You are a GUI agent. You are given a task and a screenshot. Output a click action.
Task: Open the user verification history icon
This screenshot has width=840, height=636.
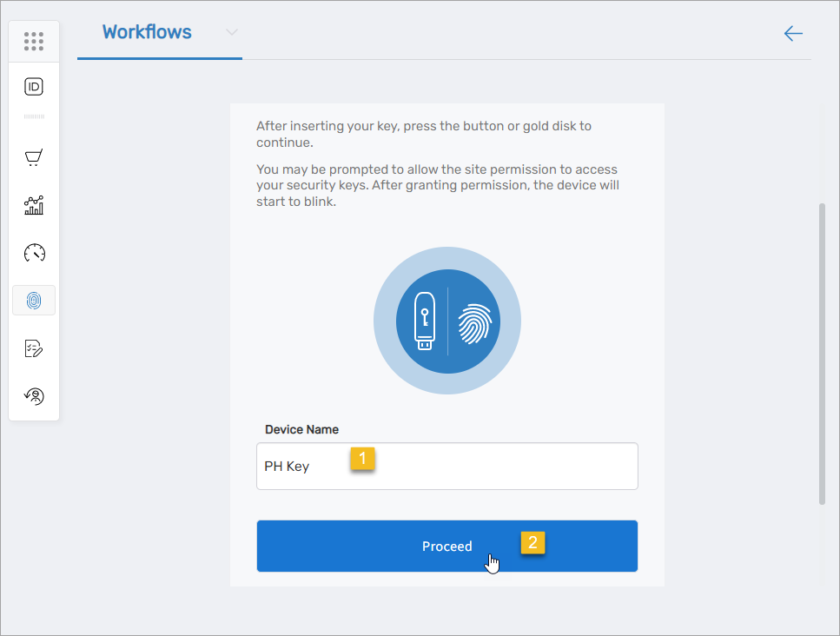(x=33, y=395)
